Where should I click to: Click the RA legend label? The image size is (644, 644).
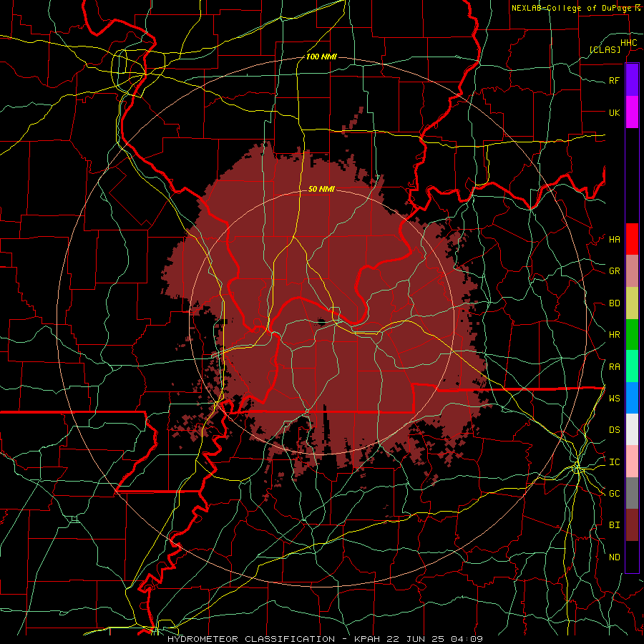[614, 367]
